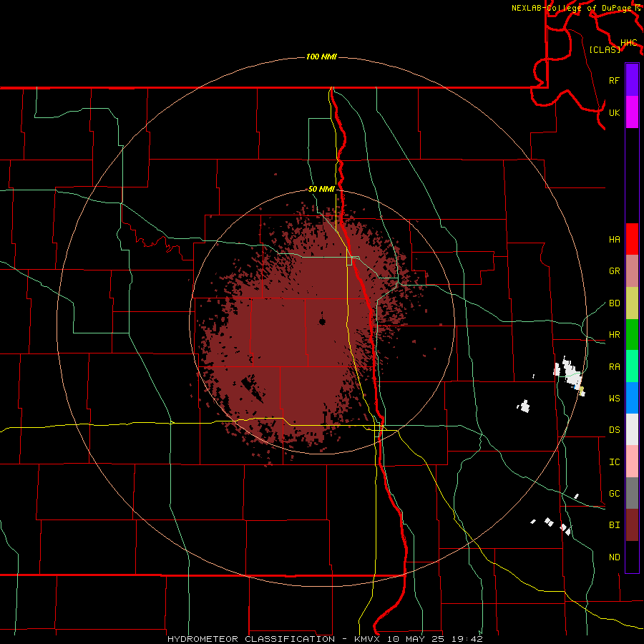
Task: Click the "HA" legend label
Action: 614,239
